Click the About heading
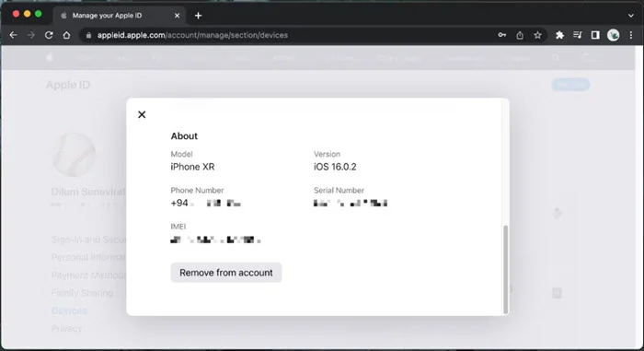The height and width of the screenshot is (351, 644). pos(184,135)
